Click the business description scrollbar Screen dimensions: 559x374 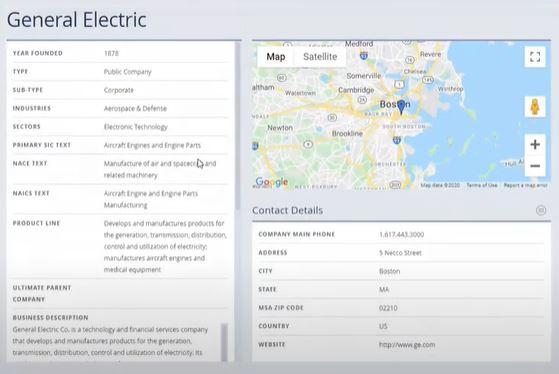click(x=224, y=342)
